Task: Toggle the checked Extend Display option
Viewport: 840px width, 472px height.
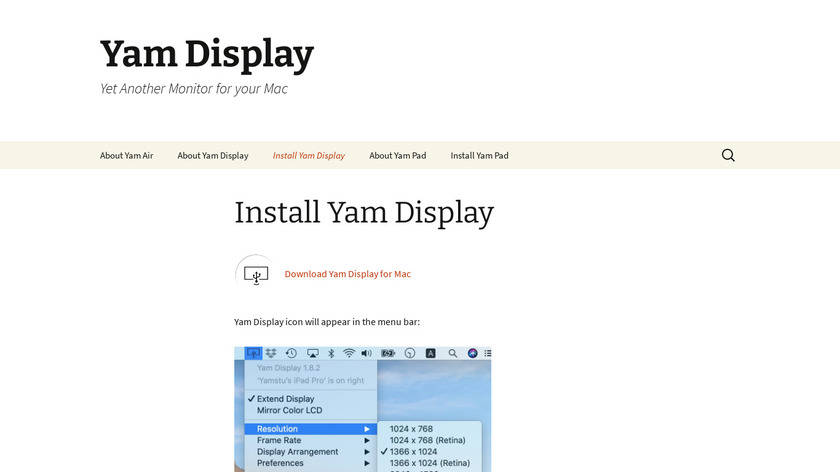Action: (285, 399)
